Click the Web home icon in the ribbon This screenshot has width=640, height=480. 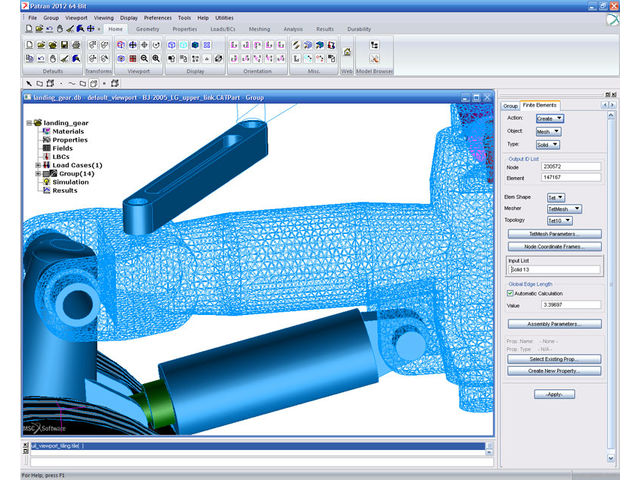click(x=346, y=51)
